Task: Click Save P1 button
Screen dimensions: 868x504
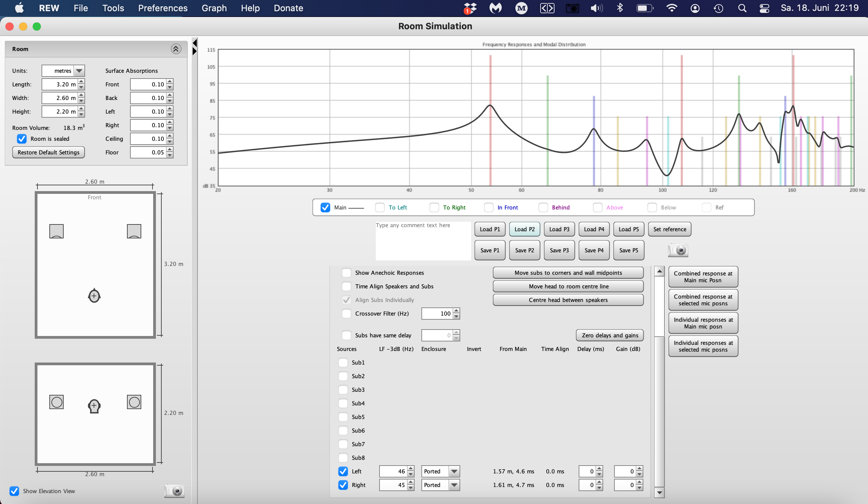Action: (489, 250)
